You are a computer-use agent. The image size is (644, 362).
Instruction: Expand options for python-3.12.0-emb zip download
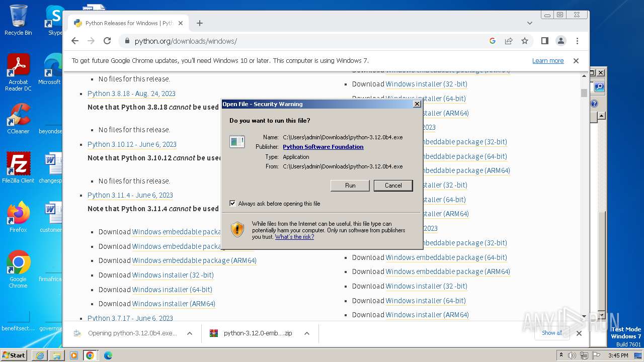(x=307, y=333)
